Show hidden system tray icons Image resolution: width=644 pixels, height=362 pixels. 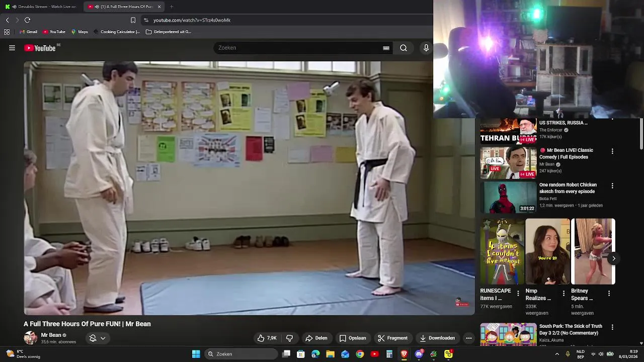557,354
